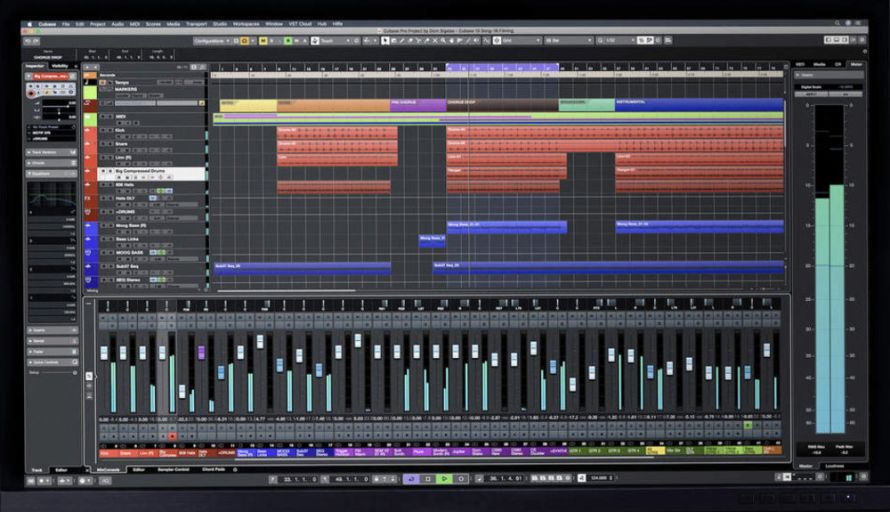The height and width of the screenshot is (512, 890).
Task: Solo the Bass Licks track
Action: coord(110,239)
